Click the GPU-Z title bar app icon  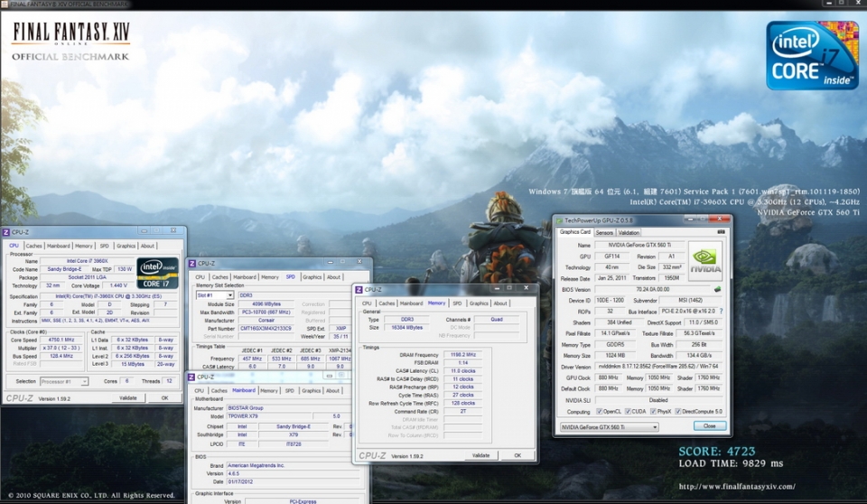(x=559, y=220)
